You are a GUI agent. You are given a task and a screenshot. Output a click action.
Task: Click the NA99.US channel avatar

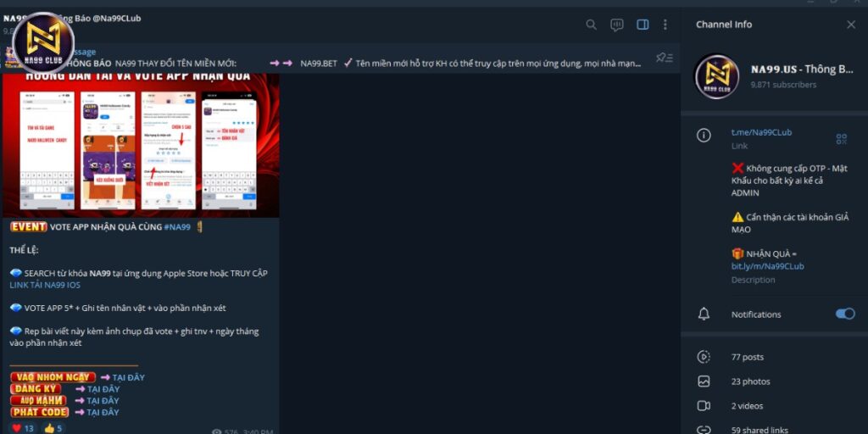[x=716, y=76]
